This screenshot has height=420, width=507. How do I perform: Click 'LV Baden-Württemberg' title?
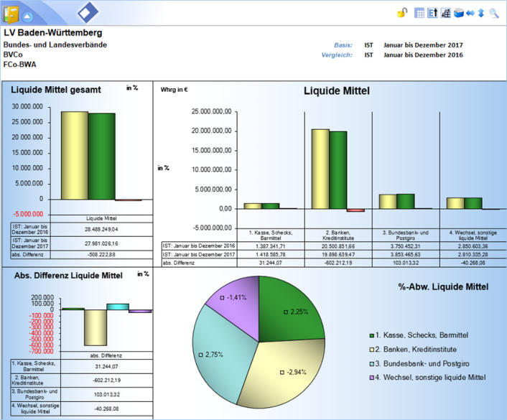[x=52, y=33]
